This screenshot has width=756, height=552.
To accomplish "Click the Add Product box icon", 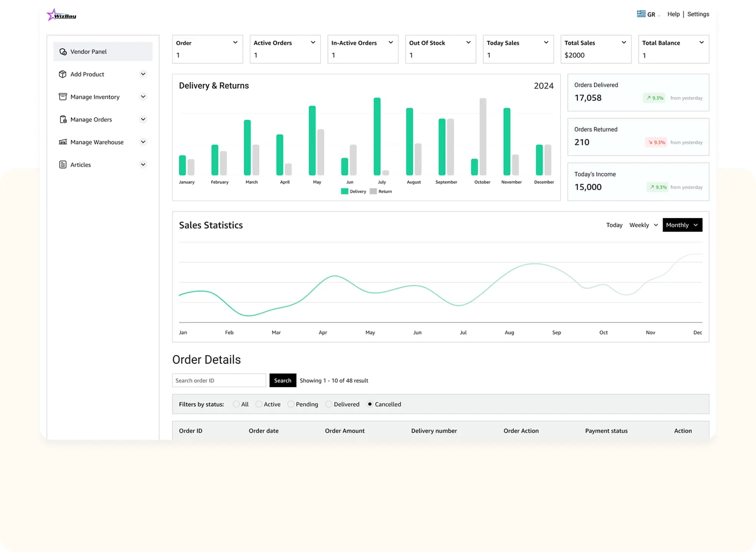I will click(x=63, y=74).
